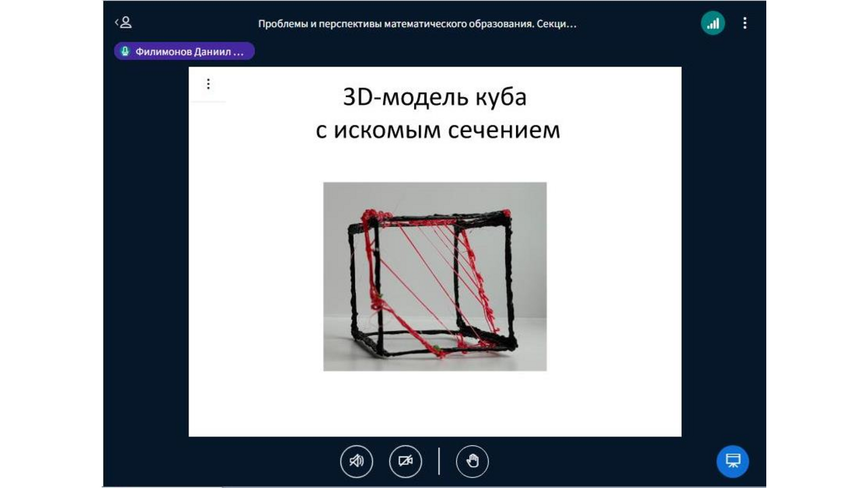The width and height of the screenshot is (868, 488).
Task: Unmute the audio speaker button
Action: click(357, 462)
